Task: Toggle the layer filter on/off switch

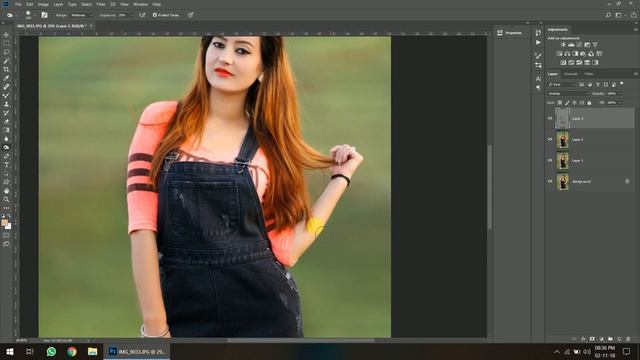Action: (x=622, y=84)
